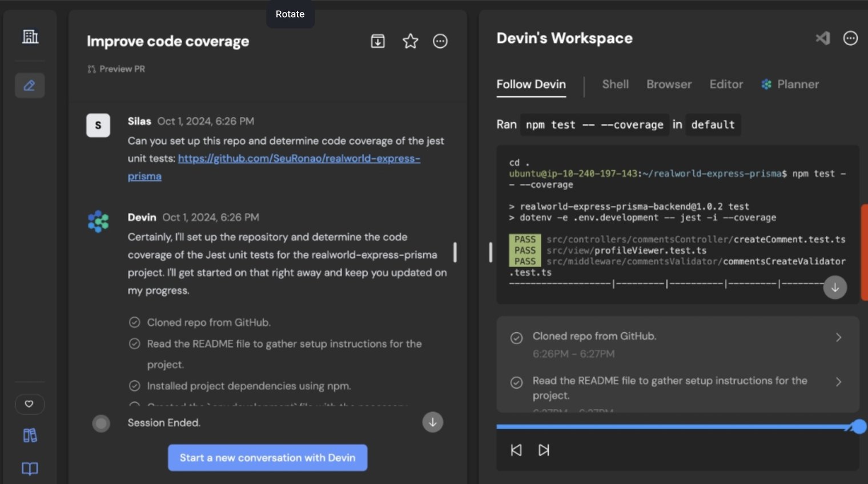
Task: Switch to Browser tab
Action: (669, 84)
